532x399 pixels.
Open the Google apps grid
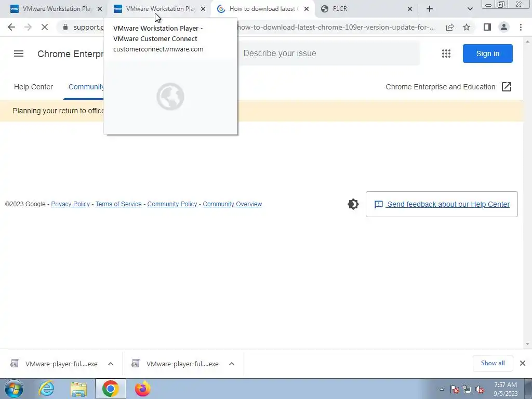tap(446, 54)
